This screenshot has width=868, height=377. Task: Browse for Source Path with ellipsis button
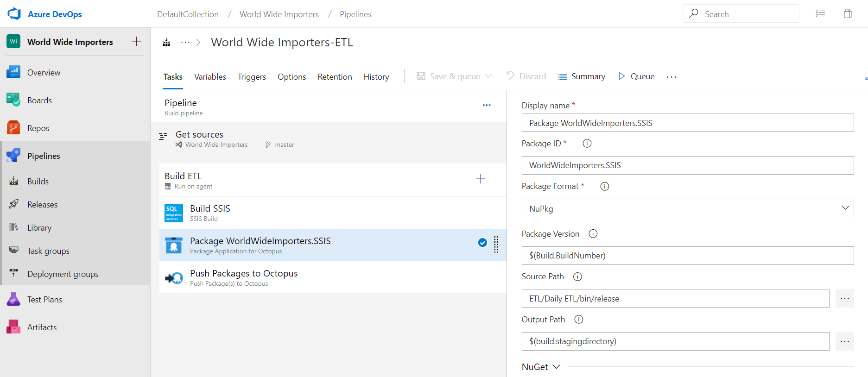[x=844, y=298]
